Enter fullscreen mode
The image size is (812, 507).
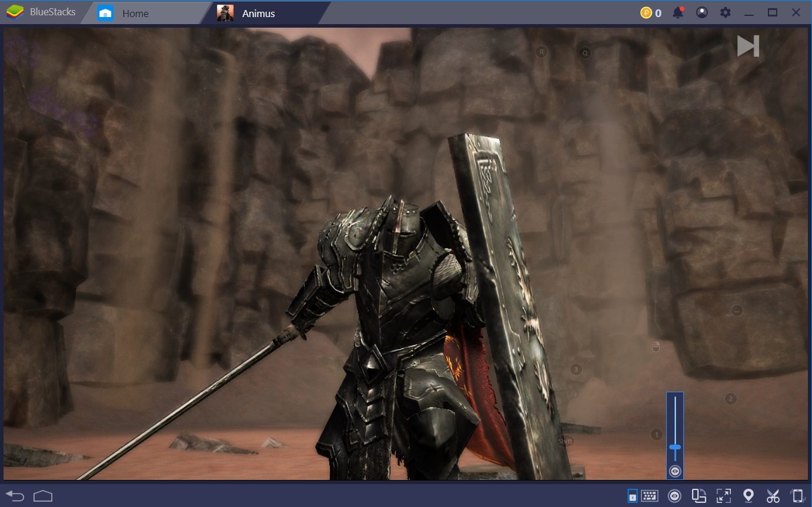[x=723, y=496]
